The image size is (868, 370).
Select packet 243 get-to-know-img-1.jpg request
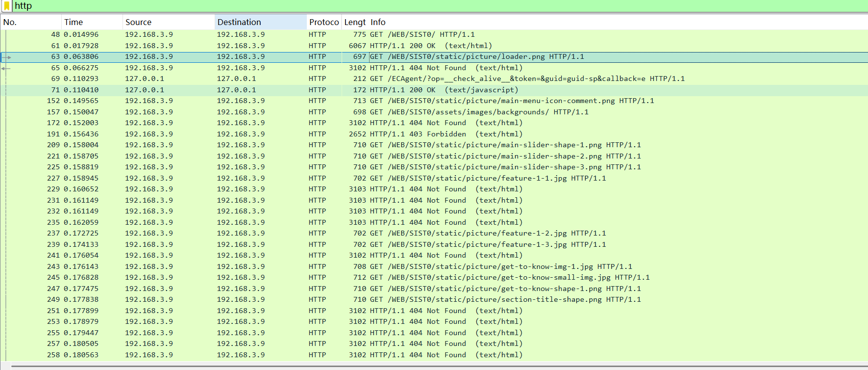pos(434,266)
